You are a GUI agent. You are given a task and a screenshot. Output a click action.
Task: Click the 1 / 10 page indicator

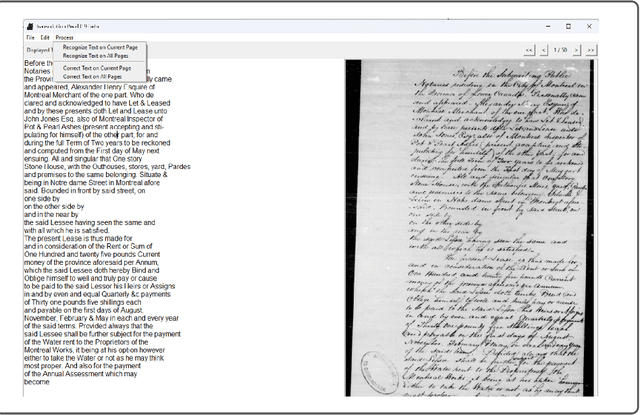pyautogui.click(x=561, y=49)
